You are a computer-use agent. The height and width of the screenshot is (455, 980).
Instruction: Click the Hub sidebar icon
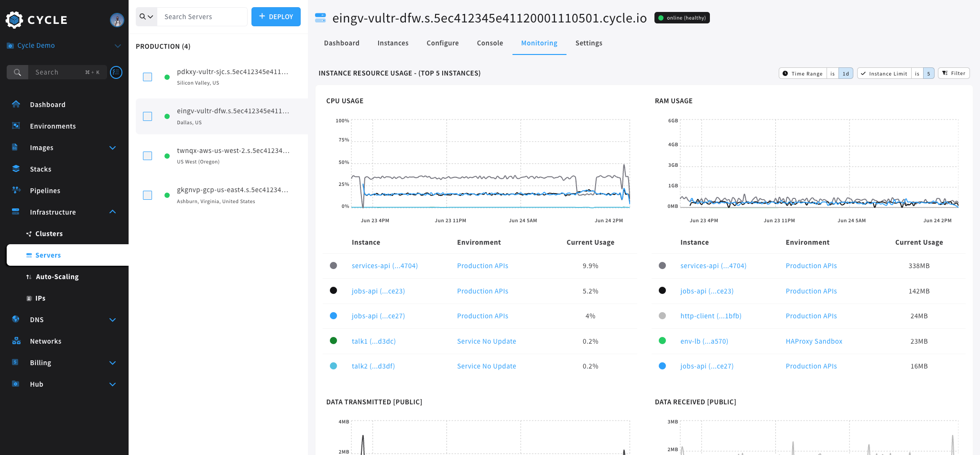[x=15, y=384]
